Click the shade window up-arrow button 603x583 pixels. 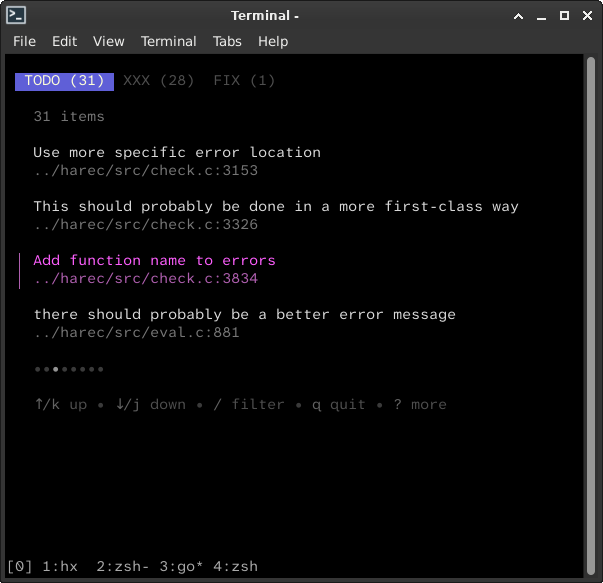[518, 15]
